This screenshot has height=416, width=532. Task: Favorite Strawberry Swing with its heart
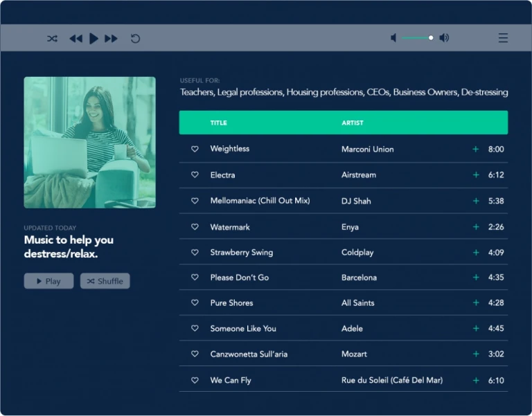(195, 252)
